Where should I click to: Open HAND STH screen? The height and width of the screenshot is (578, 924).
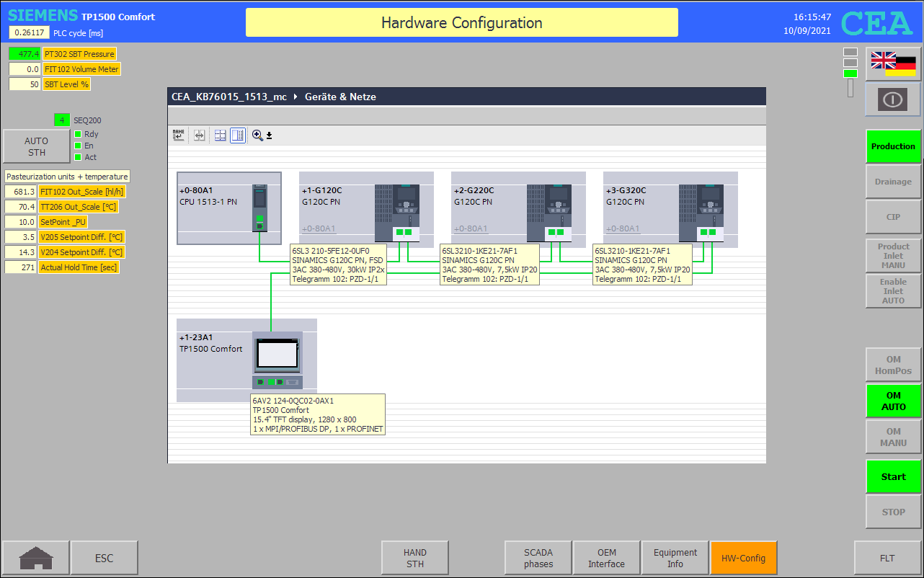[415, 558]
